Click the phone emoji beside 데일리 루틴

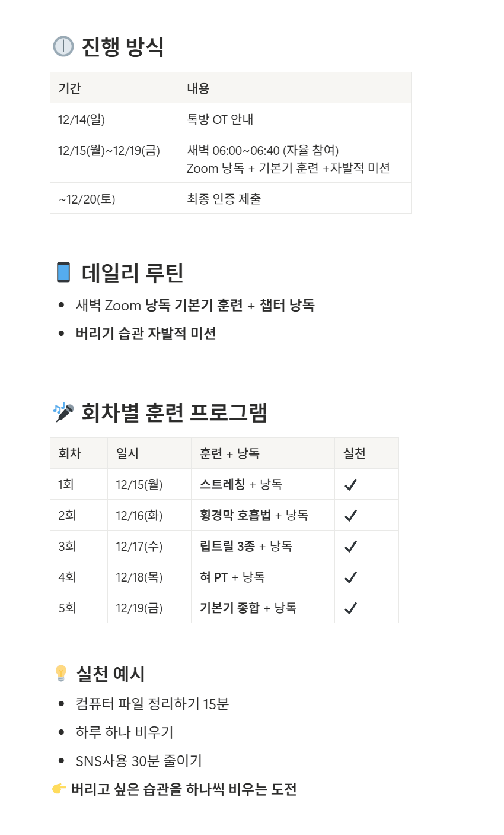point(63,272)
